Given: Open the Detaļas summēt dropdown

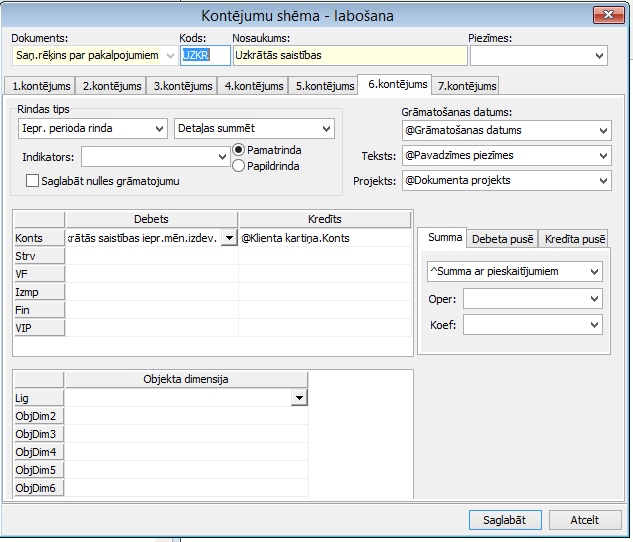Looking at the screenshot, I should pos(325,129).
